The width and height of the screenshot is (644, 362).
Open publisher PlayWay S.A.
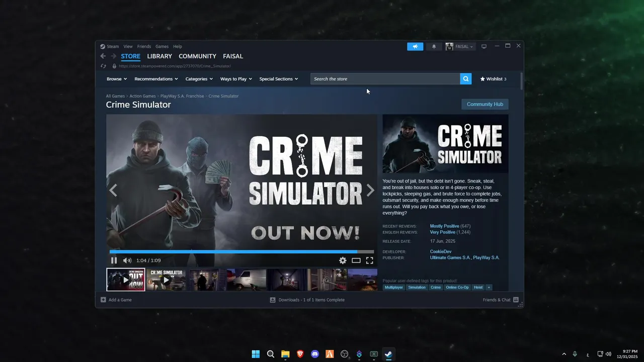coord(487,257)
